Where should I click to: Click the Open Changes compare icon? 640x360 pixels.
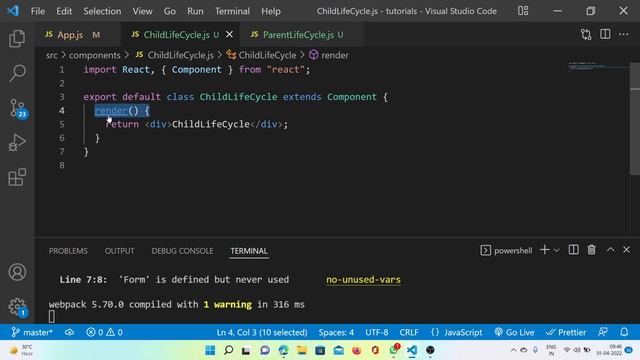(x=586, y=35)
